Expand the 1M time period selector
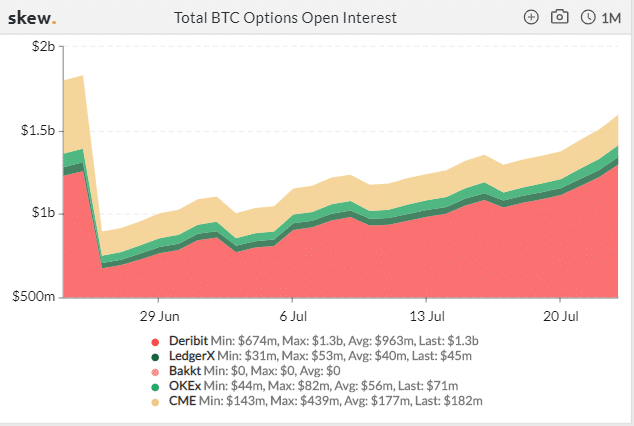The height and width of the screenshot is (426, 634). 611,18
